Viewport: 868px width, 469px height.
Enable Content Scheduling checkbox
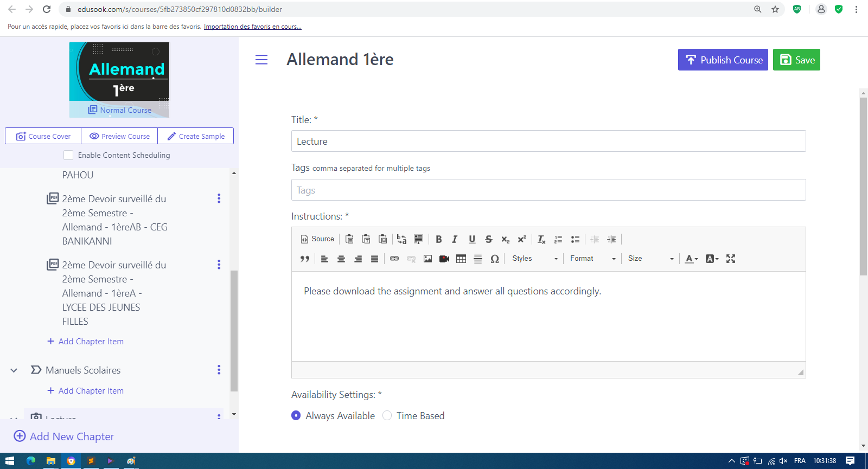pyautogui.click(x=68, y=155)
